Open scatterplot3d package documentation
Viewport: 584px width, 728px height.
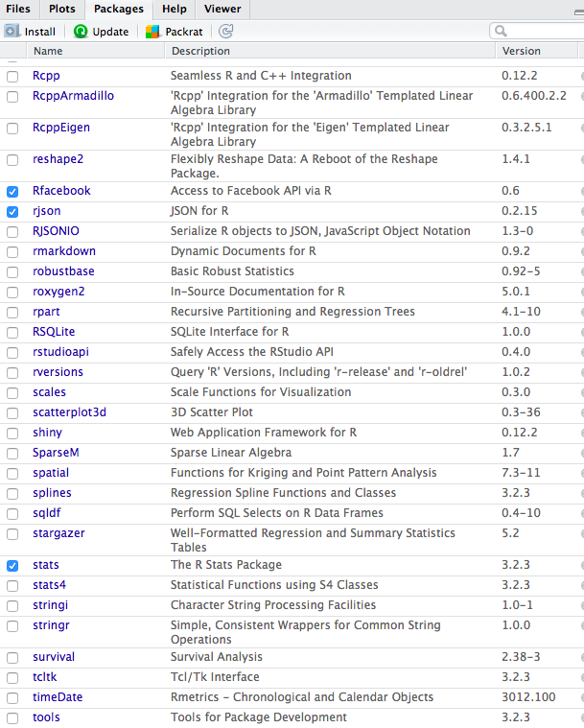click(69, 412)
